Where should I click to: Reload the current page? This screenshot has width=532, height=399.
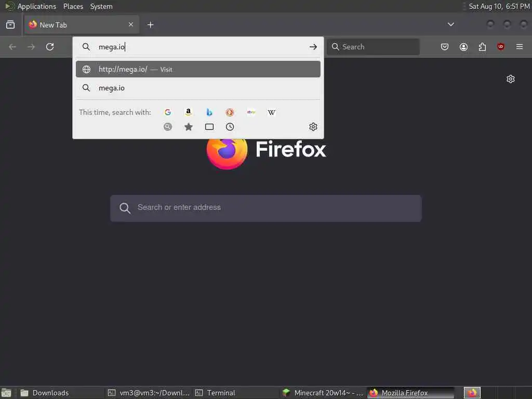click(50, 47)
